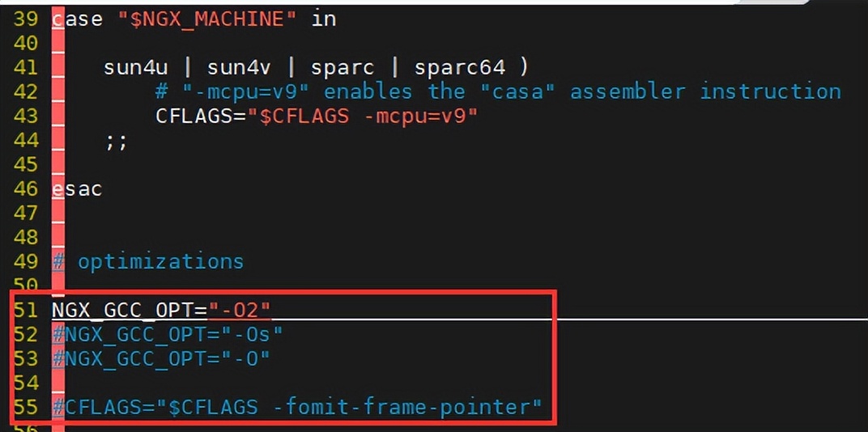Click the commented "-Os" option line

(168, 333)
